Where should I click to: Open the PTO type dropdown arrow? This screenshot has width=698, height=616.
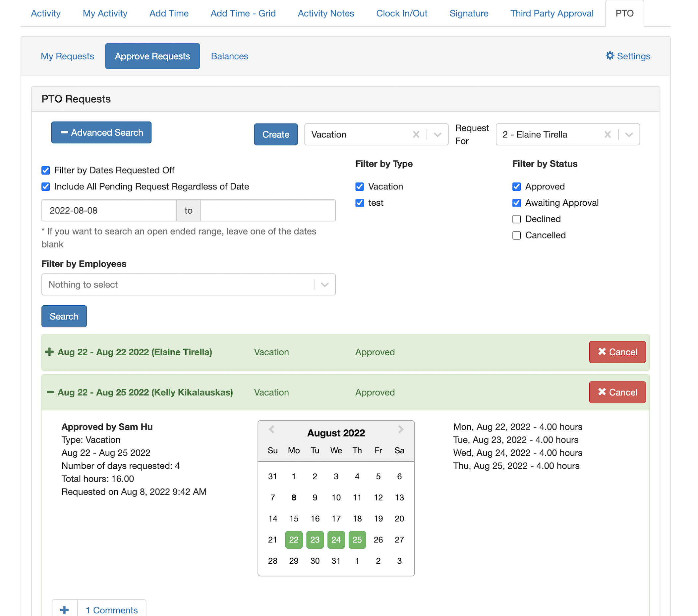pos(438,134)
